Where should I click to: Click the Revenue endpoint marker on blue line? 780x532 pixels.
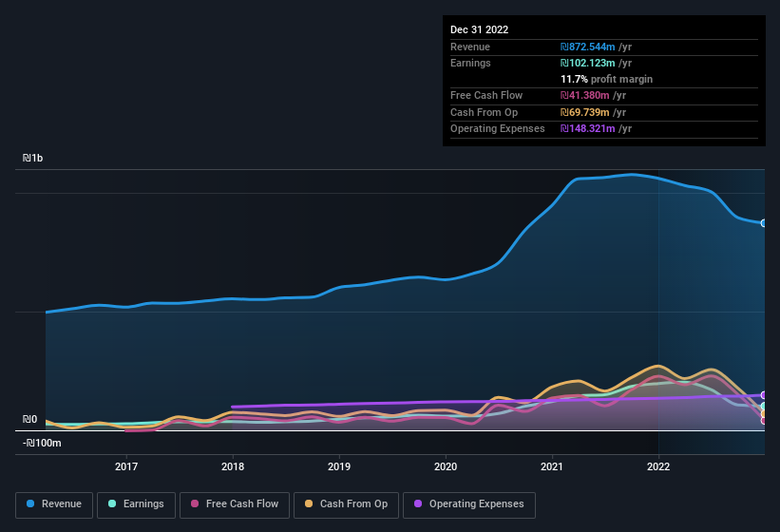764,223
